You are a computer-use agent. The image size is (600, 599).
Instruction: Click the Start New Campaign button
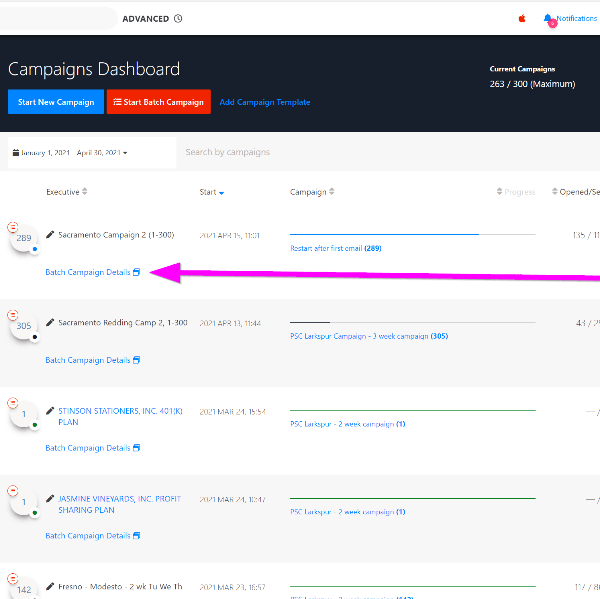55,102
